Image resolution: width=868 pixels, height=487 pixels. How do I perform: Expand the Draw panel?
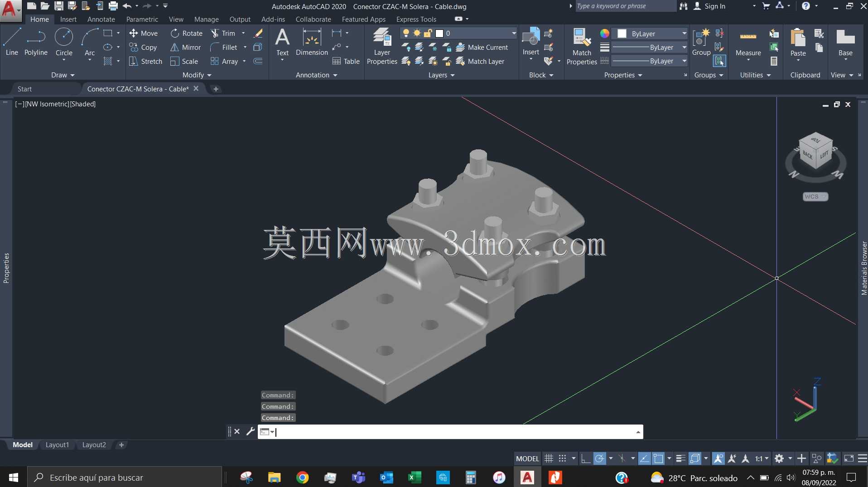(63, 75)
